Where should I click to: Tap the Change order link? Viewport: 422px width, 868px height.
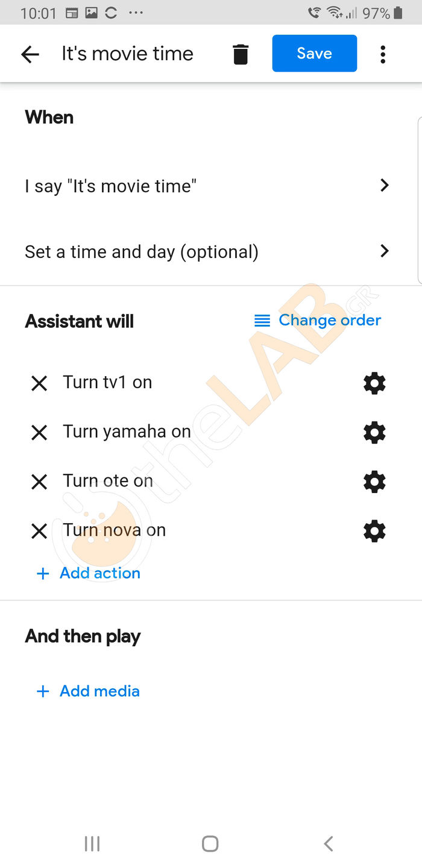pyautogui.click(x=318, y=320)
